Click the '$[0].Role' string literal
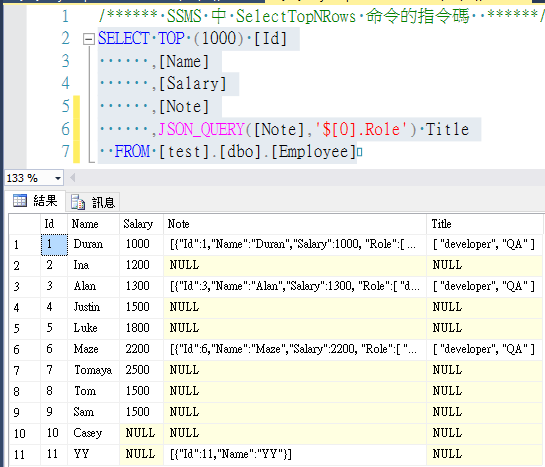 coord(361,129)
